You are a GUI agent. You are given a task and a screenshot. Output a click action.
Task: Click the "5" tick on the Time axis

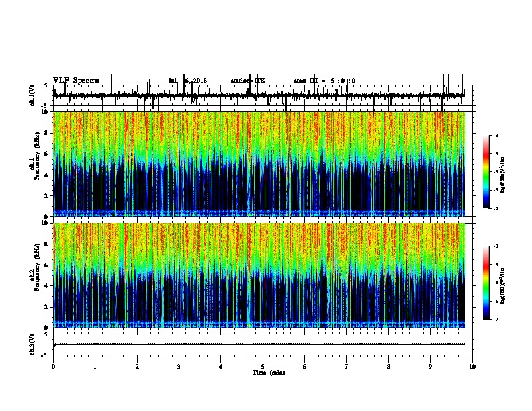click(x=263, y=367)
